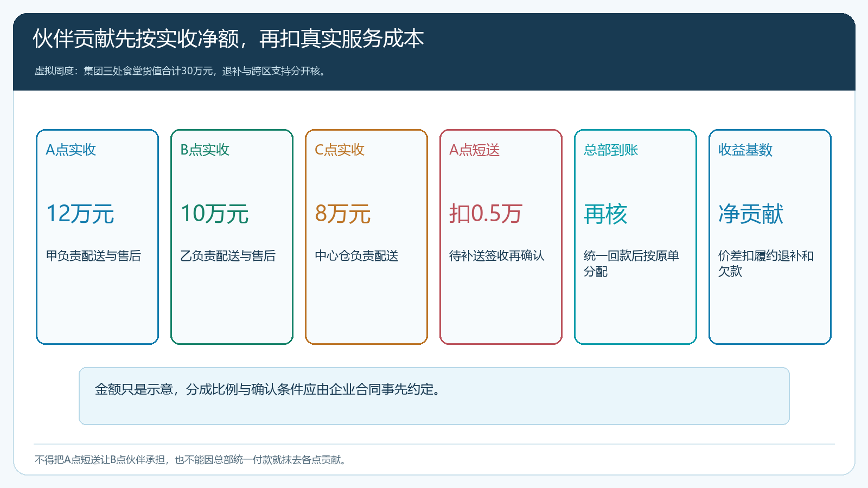This screenshot has height=488, width=868.
Task: Select the 12万元 value
Action: 80,214
